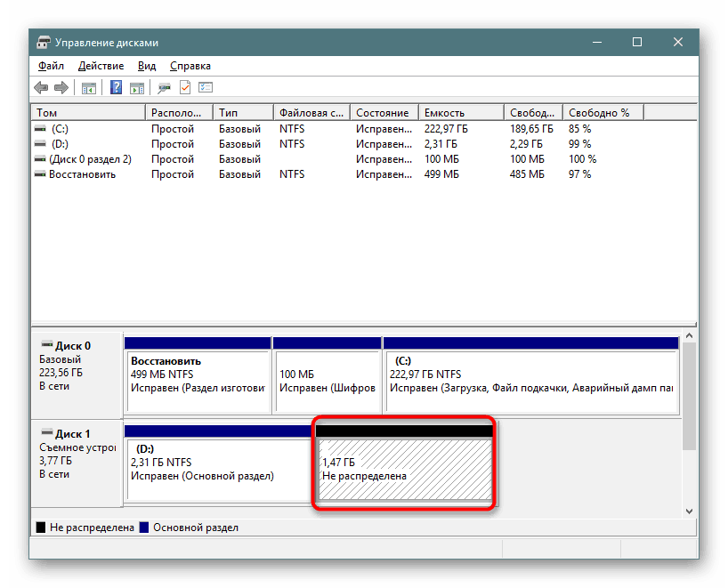Open the Файл menu
The image size is (728, 588).
pyautogui.click(x=51, y=66)
